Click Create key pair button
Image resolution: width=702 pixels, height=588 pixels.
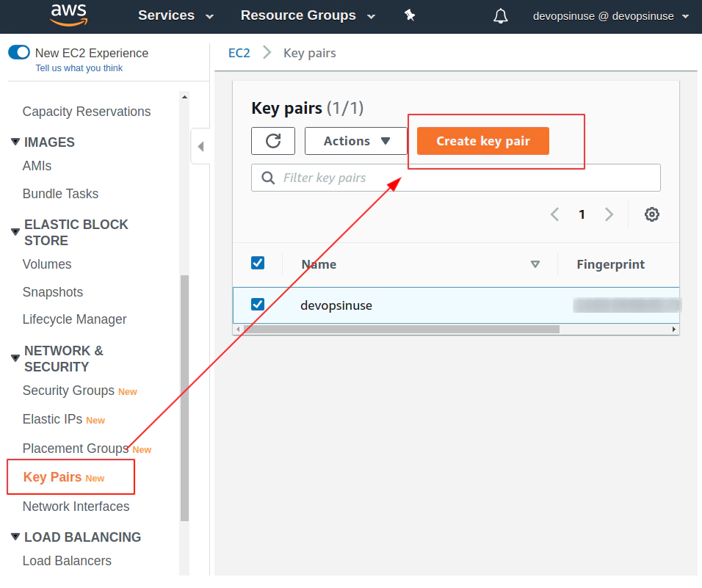(483, 141)
